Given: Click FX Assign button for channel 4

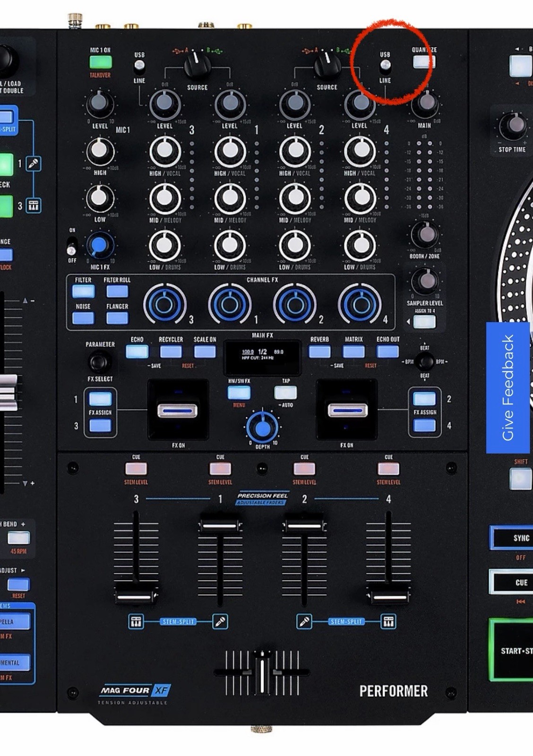Looking at the screenshot, I should pyautogui.click(x=424, y=426).
